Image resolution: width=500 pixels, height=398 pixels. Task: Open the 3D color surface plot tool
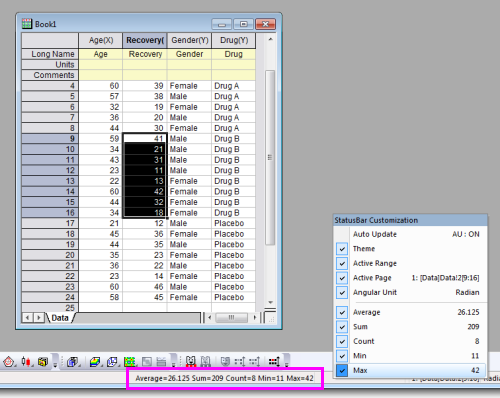click(x=95, y=362)
